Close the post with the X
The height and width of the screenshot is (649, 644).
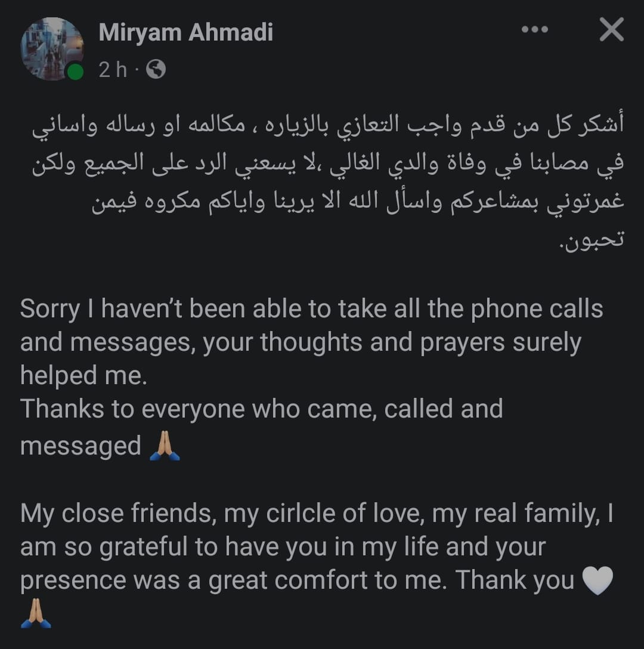(x=611, y=30)
